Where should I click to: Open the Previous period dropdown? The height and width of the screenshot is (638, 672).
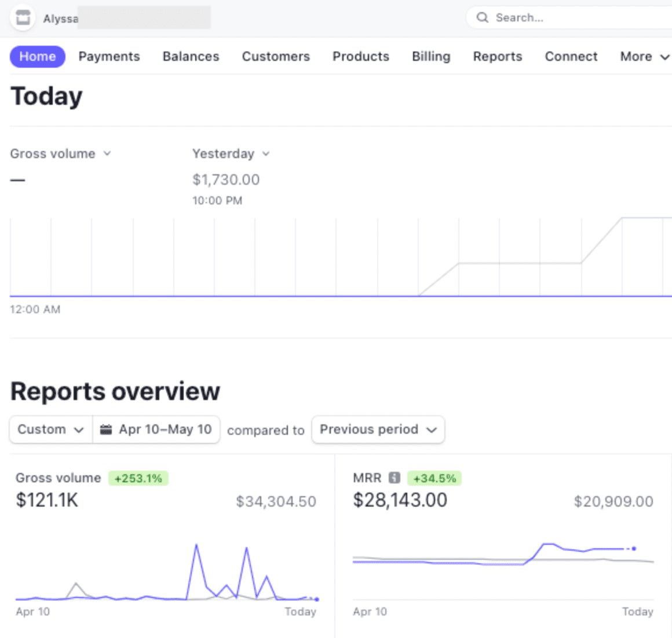378,430
